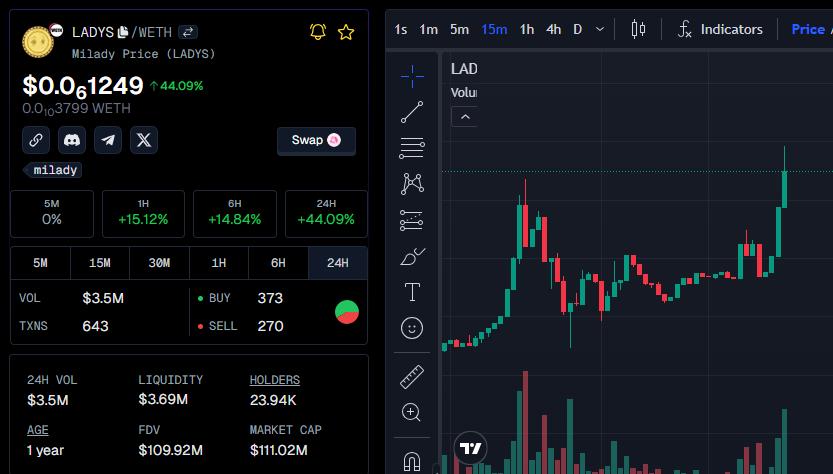Click the TradingView logo
The image size is (833, 474).
[x=470, y=448]
